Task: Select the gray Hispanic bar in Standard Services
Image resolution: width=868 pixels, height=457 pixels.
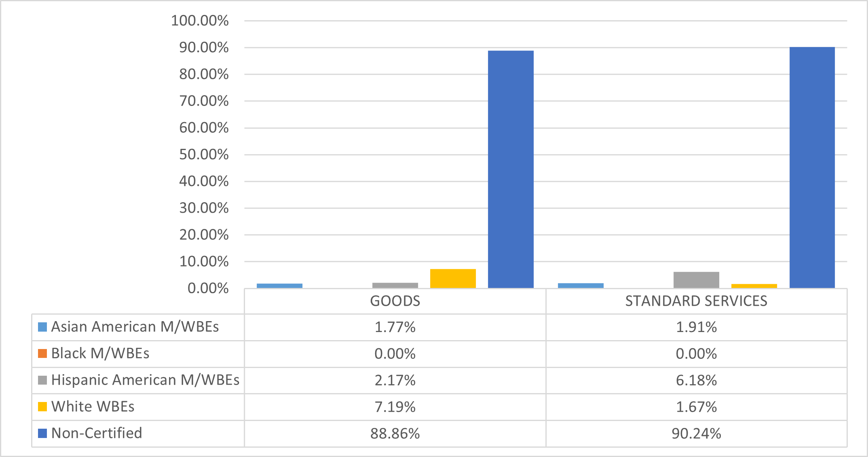Action: 696,280
